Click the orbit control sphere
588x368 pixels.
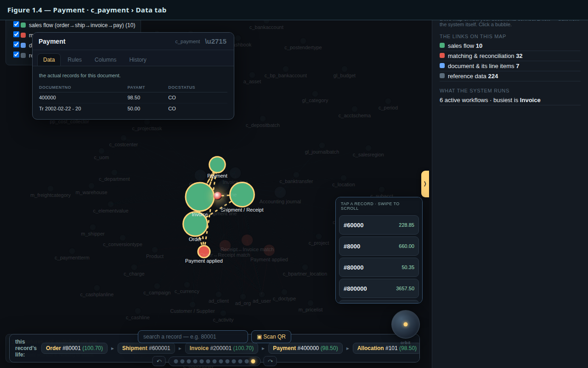[x=406, y=324]
